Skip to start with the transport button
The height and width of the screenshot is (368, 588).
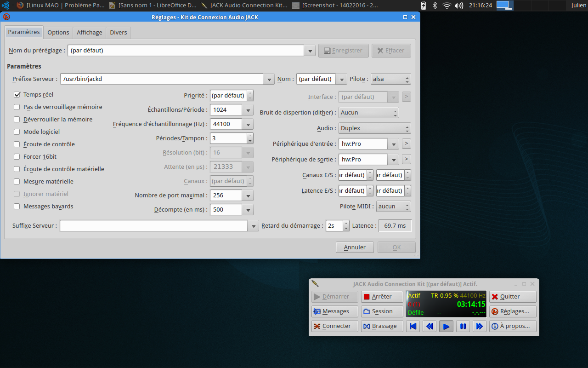pyautogui.click(x=413, y=326)
